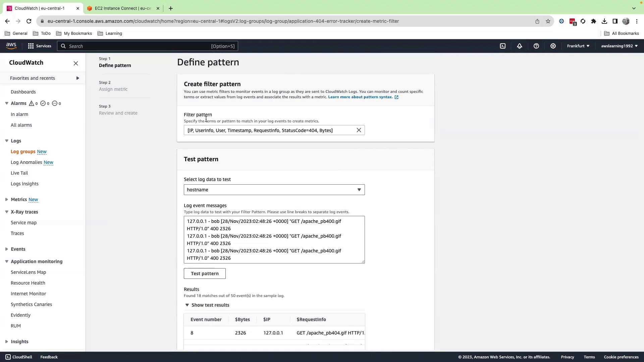Close the CloudWatch sidebar panel
Viewport: 644px width, 362px height.
75,63
